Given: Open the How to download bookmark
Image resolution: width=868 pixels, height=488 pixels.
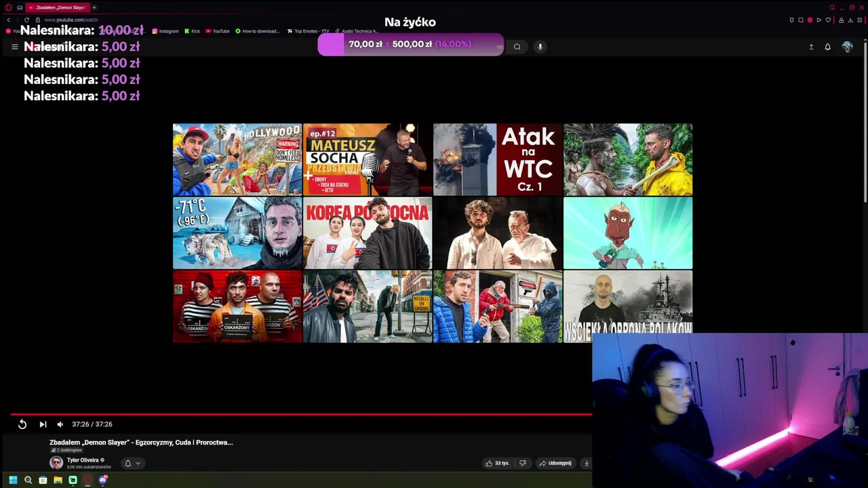Looking at the screenshot, I should point(258,31).
